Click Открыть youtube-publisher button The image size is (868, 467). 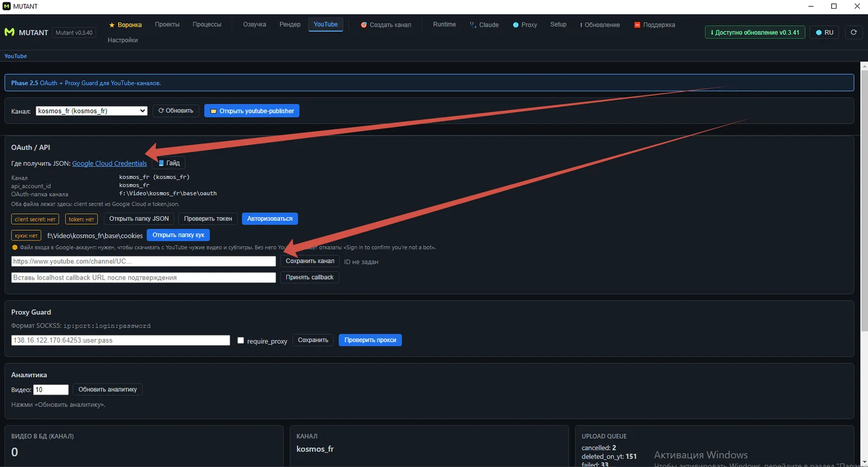(252, 111)
